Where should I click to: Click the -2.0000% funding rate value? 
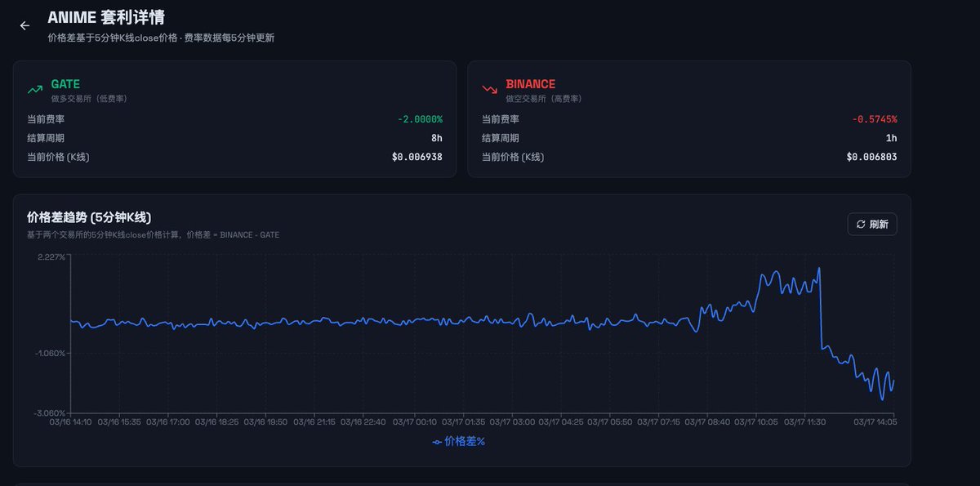click(x=420, y=119)
